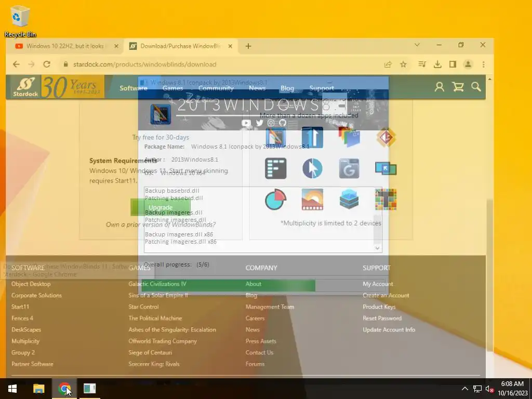Click the Multiplicity screens app icon
Image resolution: width=532 pixels, height=399 pixels.
pyautogui.click(x=386, y=168)
